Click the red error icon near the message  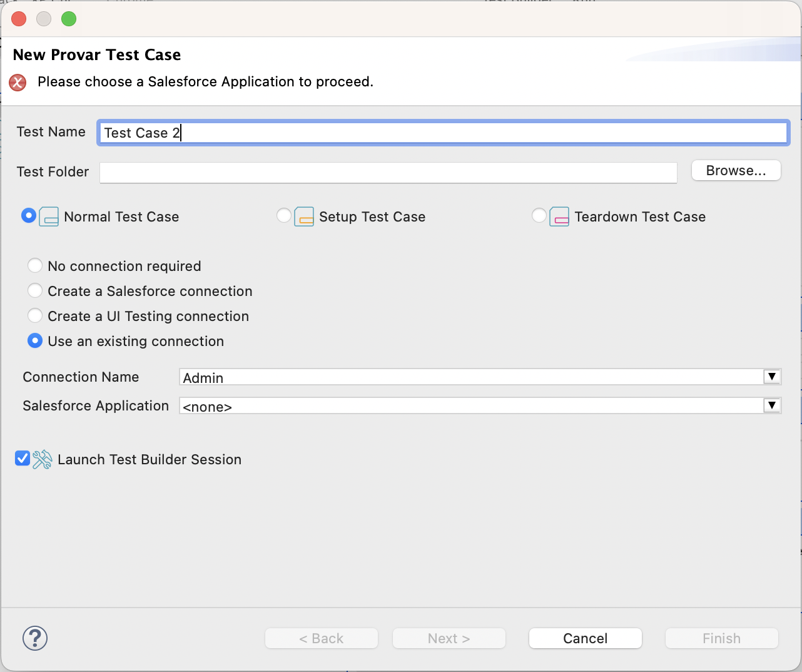click(x=17, y=82)
